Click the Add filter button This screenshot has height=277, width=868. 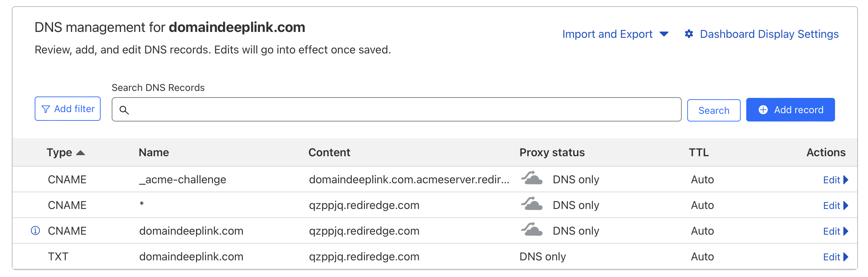68,109
